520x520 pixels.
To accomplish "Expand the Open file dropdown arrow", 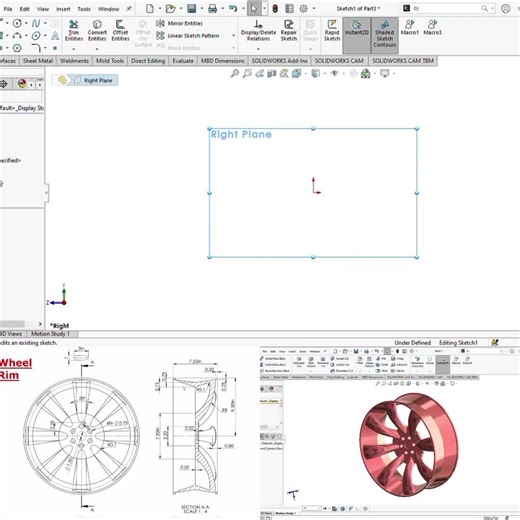I will 181,9.
